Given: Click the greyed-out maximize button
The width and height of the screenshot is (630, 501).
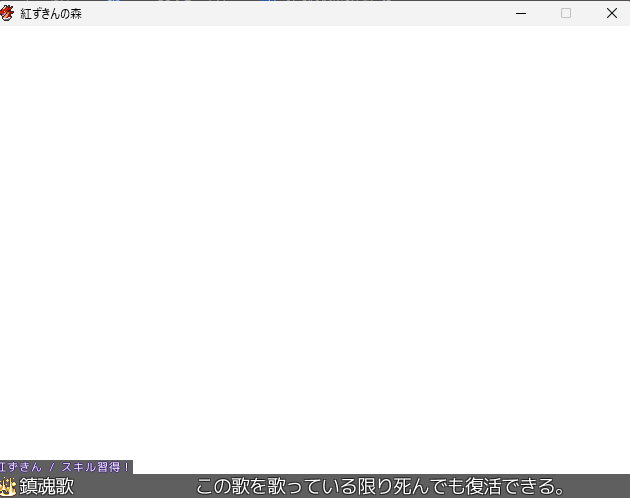Looking at the screenshot, I should click(x=566, y=13).
